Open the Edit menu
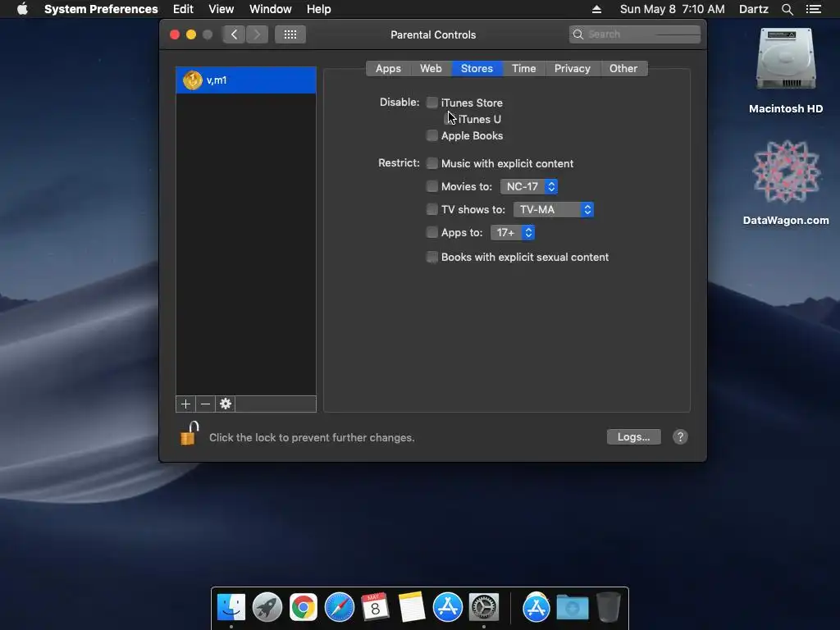The height and width of the screenshot is (630, 840). pyautogui.click(x=183, y=9)
